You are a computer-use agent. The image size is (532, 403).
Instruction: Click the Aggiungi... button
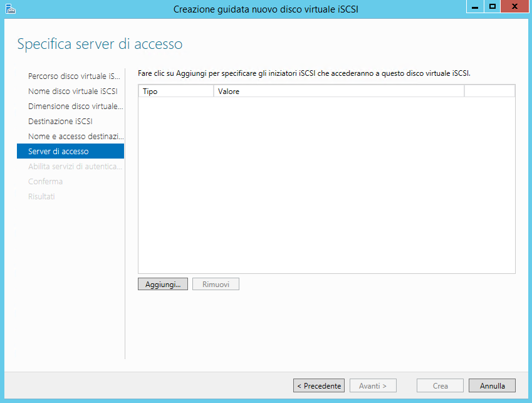pos(163,285)
